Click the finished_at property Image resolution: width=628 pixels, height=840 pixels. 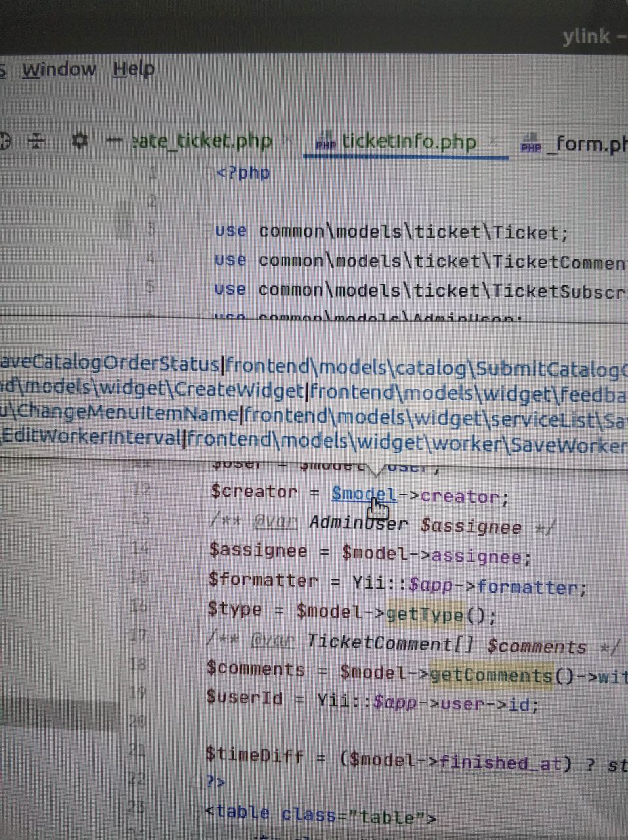tap(501, 763)
